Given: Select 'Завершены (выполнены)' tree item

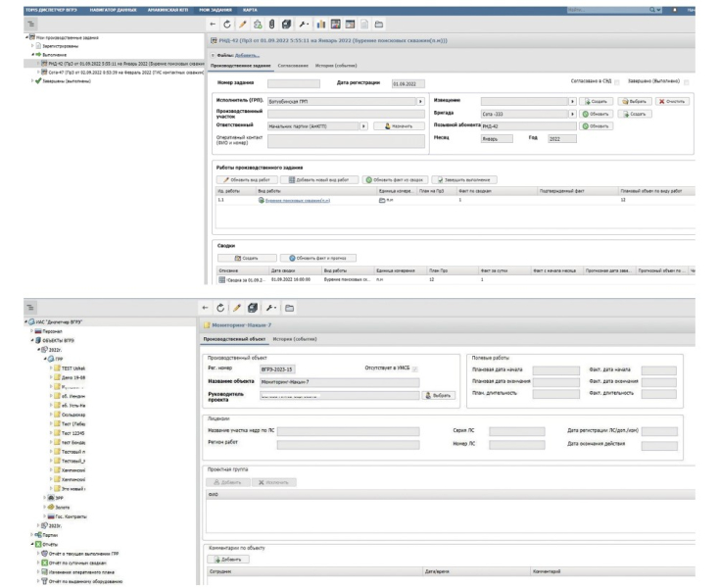Looking at the screenshot, I should pyautogui.click(x=67, y=81).
